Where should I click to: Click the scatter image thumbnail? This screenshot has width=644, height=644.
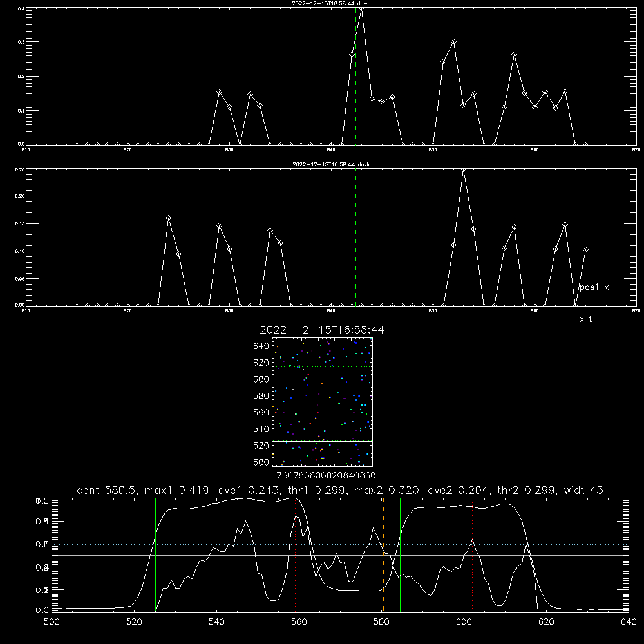pyautogui.click(x=323, y=402)
